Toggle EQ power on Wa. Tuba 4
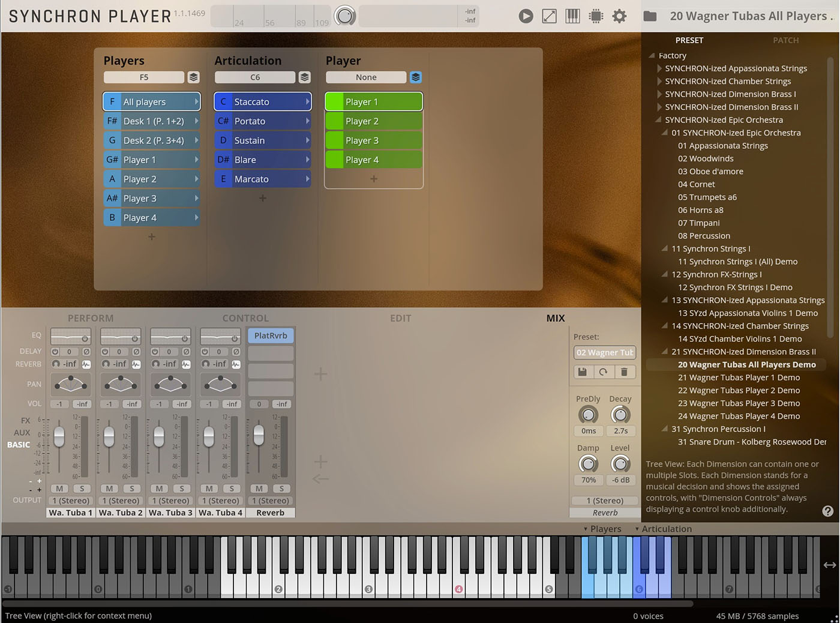Viewport: 840px width, 623px height. click(235, 339)
